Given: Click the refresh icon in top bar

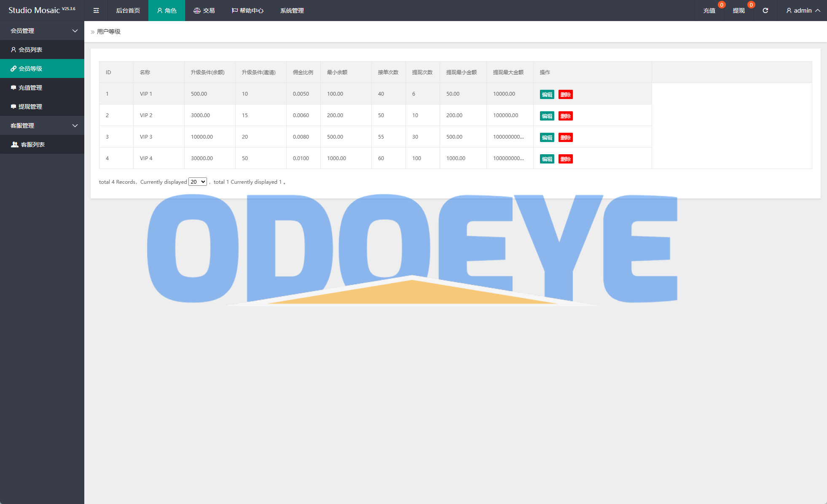Looking at the screenshot, I should 765,11.
